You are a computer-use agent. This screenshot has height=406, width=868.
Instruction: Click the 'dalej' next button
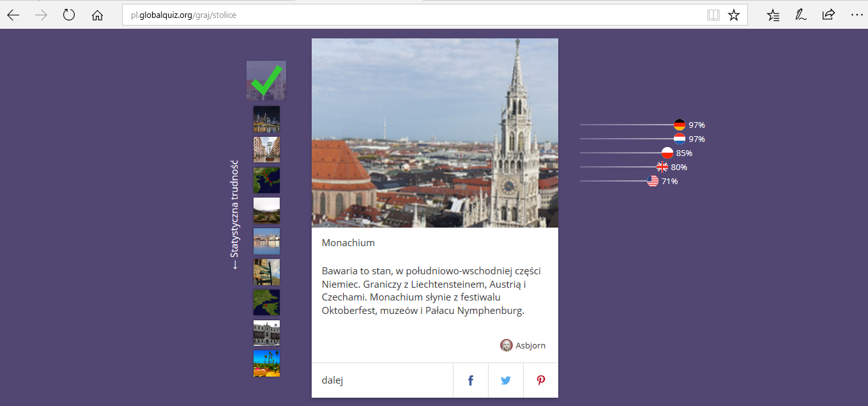coord(382,380)
